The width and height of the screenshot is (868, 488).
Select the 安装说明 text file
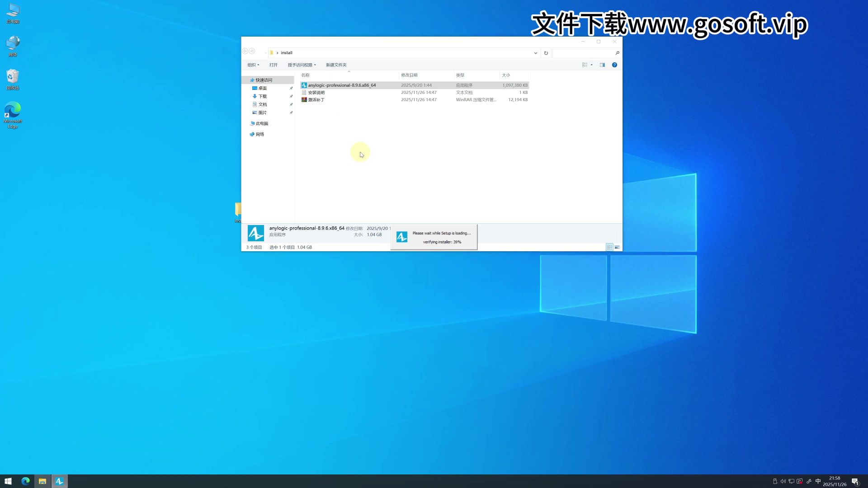point(316,92)
